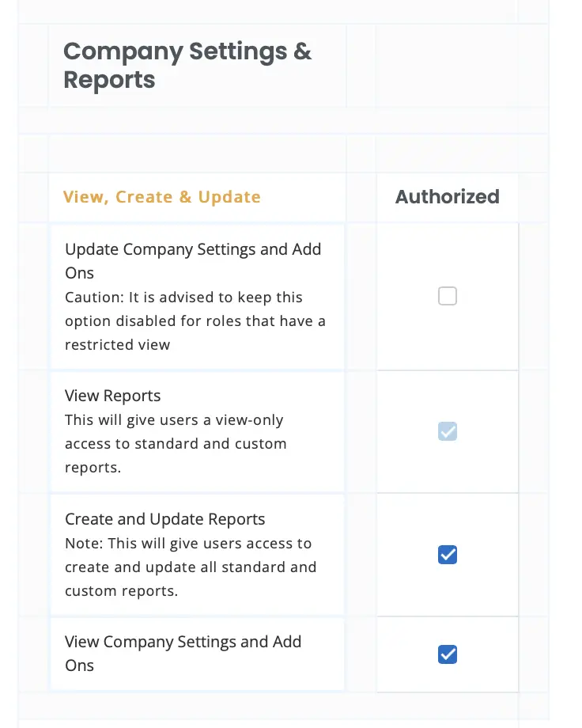Select the Create and Update Reports row title
Screen dimensions: 582x728
pos(165,519)
